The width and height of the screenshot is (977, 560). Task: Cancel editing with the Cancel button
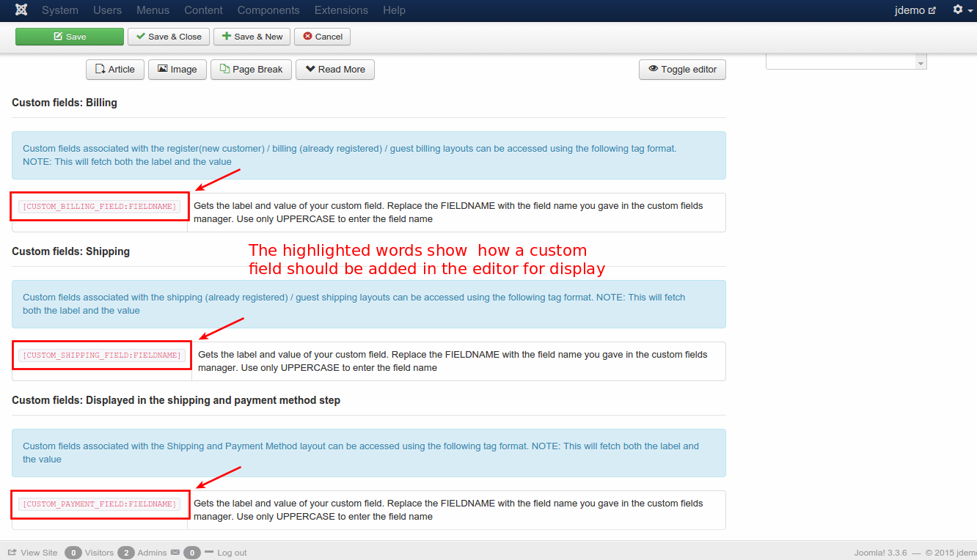point(322,36)
